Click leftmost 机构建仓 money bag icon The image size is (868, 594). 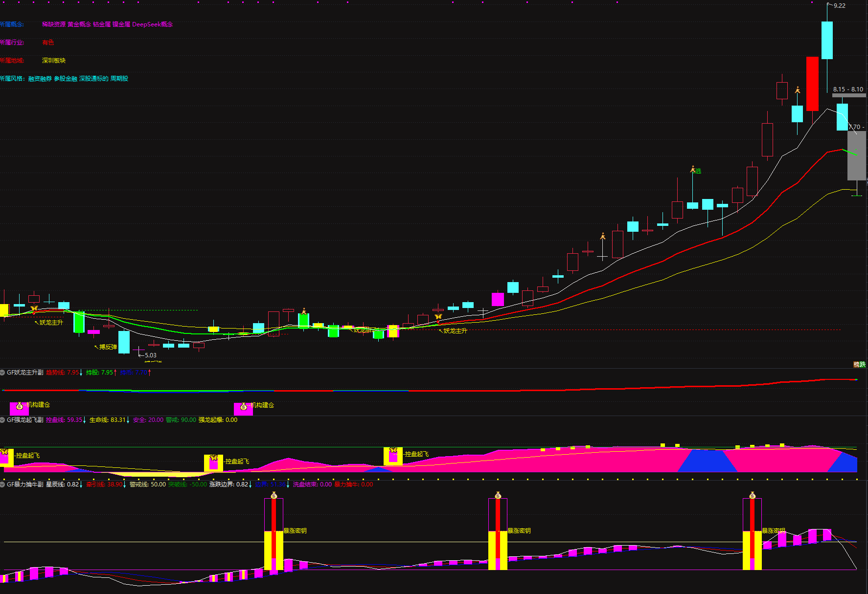[x=19, y=406]
